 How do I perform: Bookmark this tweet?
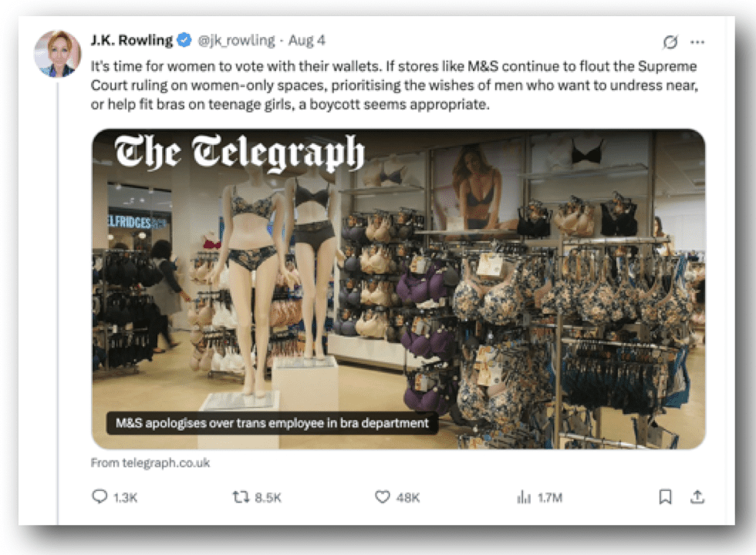(665, 496)
